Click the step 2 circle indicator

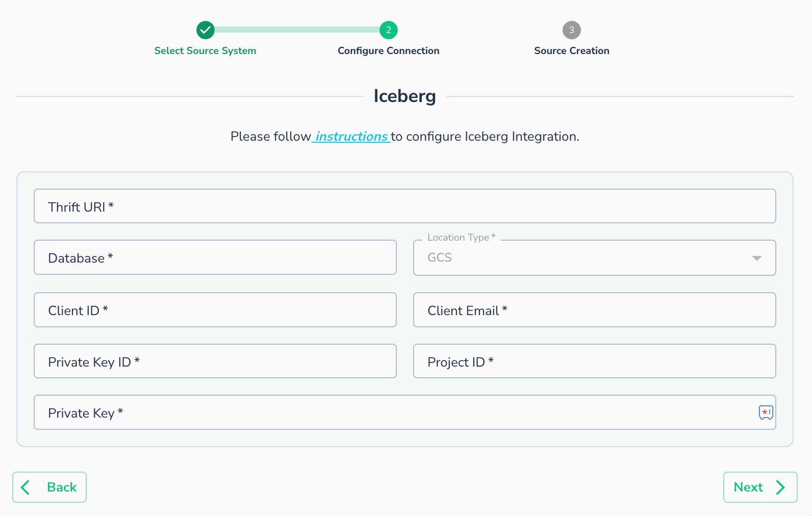(389, 30)
